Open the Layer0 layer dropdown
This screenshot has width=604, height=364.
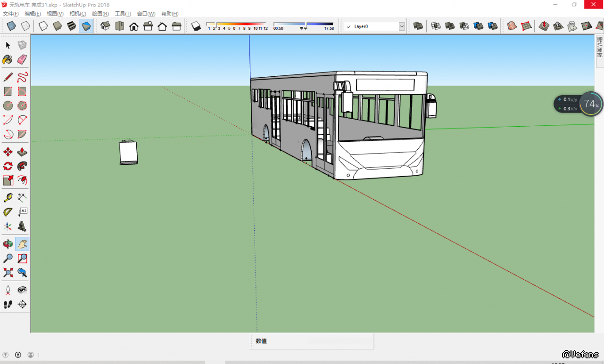[x=402, y=27]
